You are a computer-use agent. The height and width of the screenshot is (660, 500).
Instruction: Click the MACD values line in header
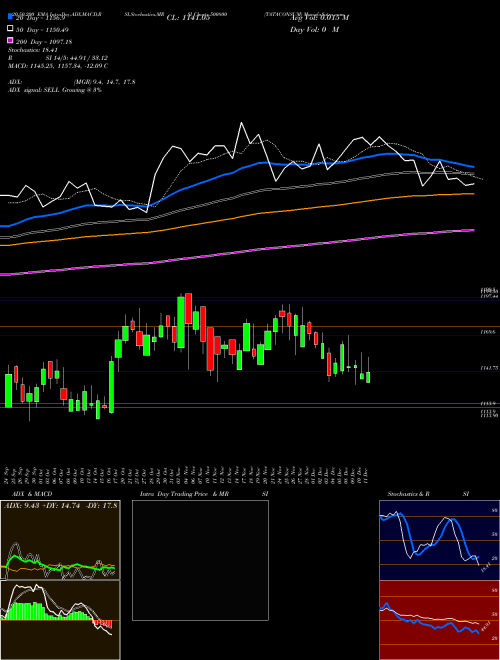(58, 66)
